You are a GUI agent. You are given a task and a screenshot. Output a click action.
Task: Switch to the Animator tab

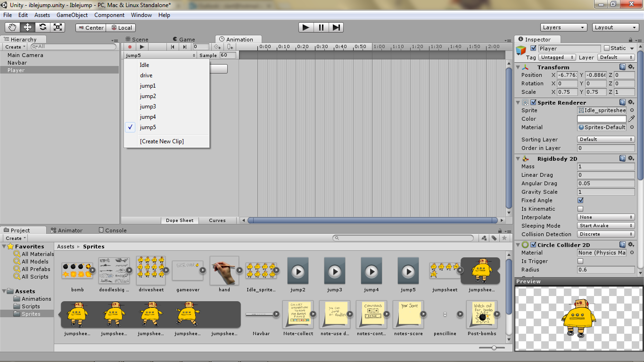70,230
